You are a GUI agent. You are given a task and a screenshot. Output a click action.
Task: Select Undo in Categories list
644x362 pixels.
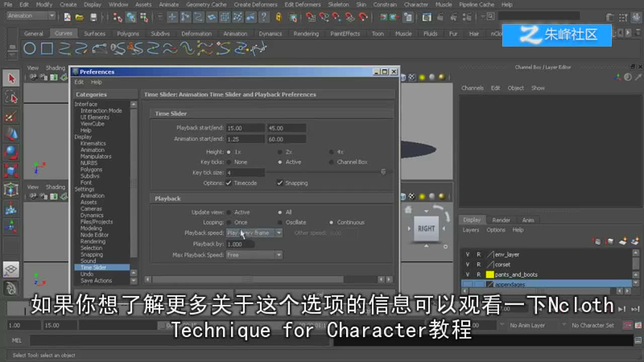pos(87,274)
